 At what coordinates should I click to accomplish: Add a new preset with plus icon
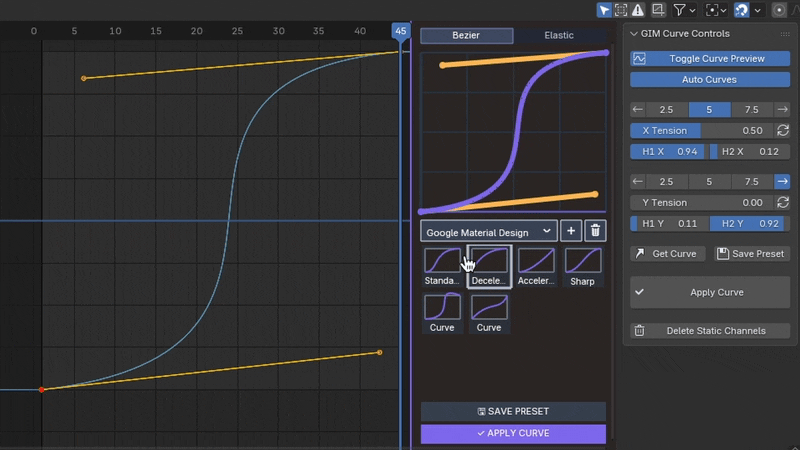571,231
